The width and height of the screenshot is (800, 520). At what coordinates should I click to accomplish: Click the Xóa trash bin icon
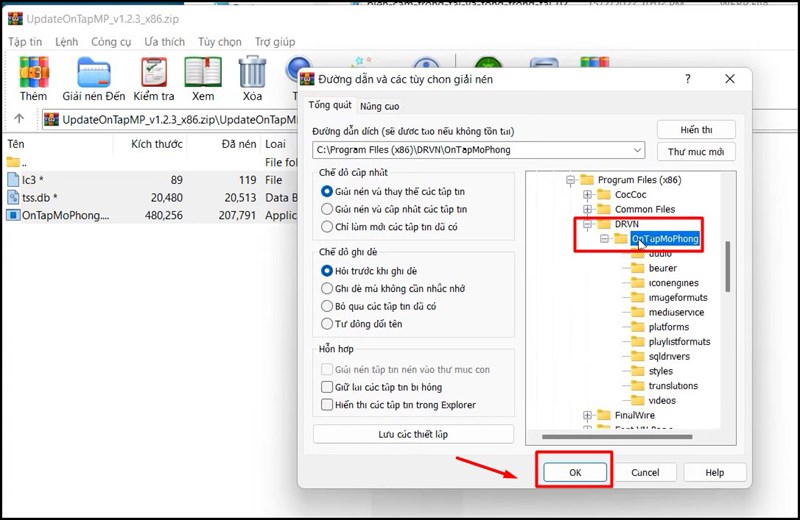[x=252, y=71]
